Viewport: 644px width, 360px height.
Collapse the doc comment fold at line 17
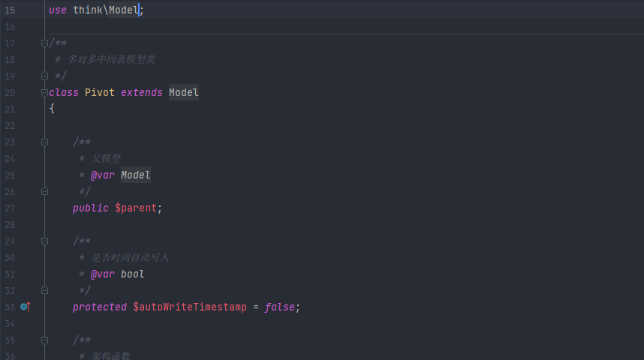[x=45, y=43]
